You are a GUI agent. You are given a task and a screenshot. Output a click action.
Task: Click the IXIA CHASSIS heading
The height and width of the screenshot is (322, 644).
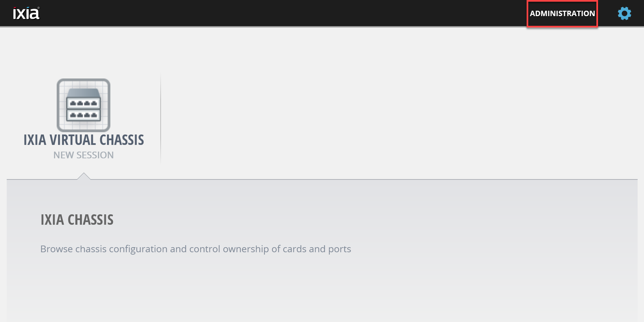pos(77,220)
